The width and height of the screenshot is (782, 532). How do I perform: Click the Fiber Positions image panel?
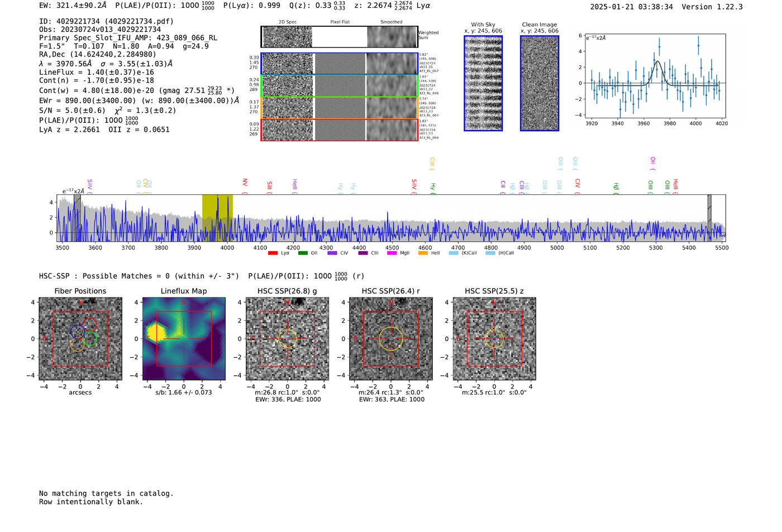click(80, 339)
